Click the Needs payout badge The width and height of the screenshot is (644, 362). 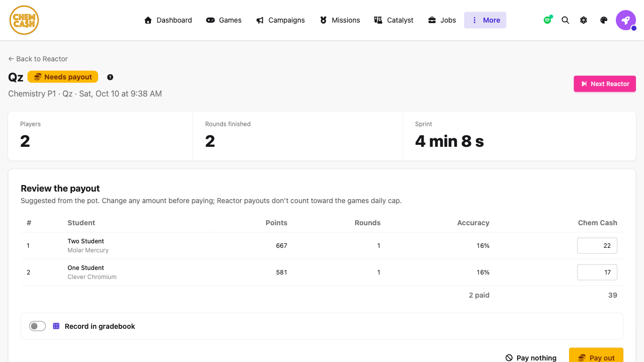click(x=63, y=77)
